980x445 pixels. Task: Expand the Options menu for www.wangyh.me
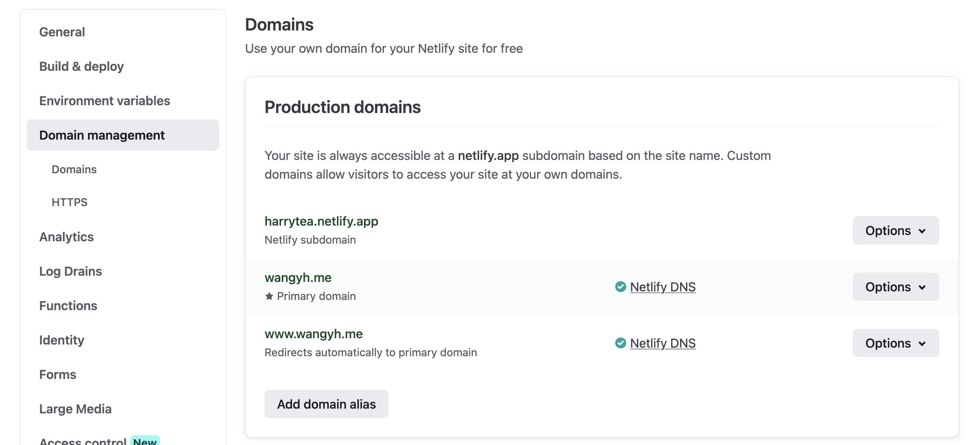[x=895, y=343]
